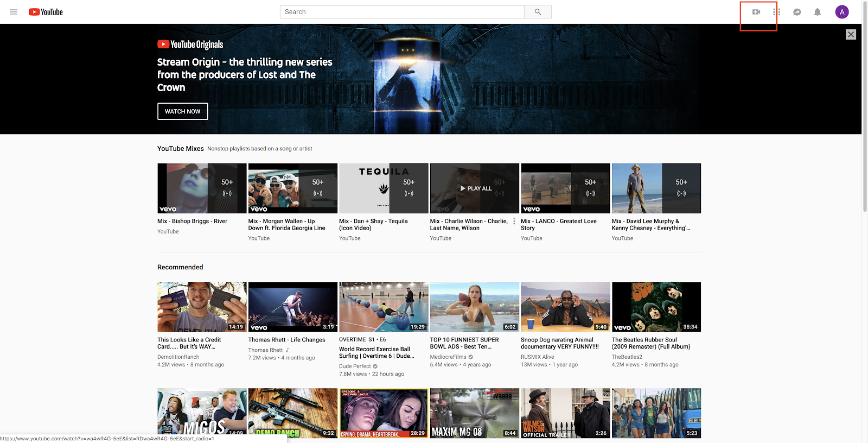Click verified badge next to MediocreFilms

point(471,357)
